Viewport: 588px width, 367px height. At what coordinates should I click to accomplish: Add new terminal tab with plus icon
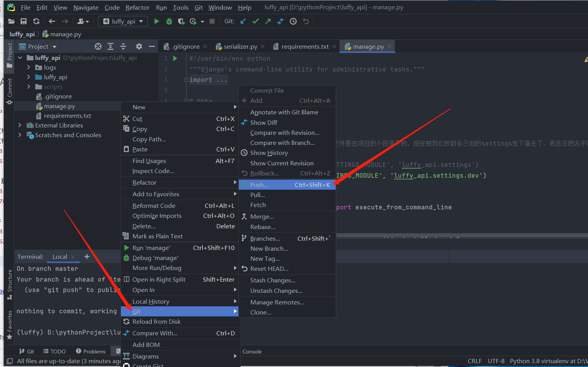(x=87, y=257)
